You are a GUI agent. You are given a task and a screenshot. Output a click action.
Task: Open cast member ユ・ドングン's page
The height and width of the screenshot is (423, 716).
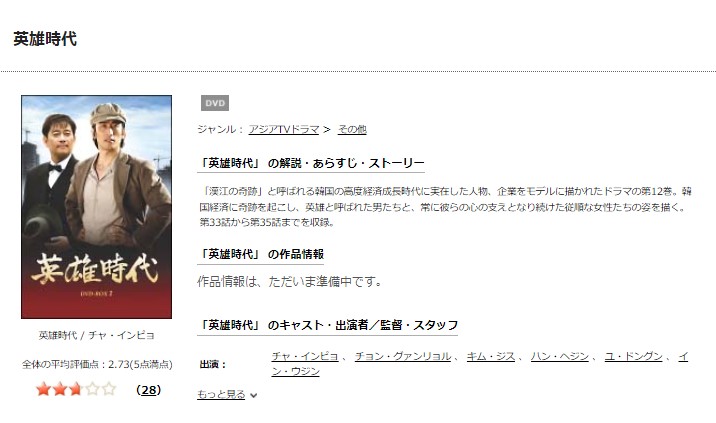pyautogui.click(x=633, y=356)
